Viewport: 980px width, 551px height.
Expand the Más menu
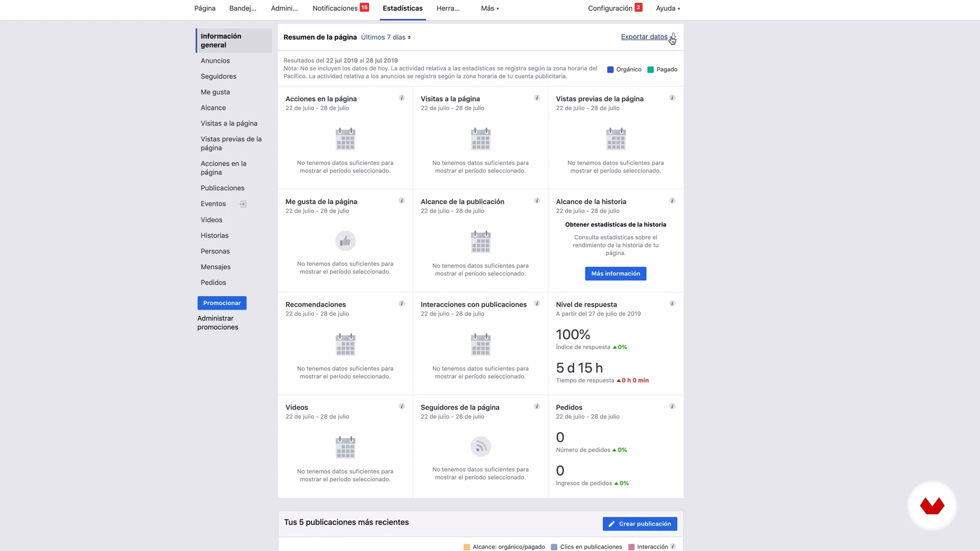(x=490, y=8)
